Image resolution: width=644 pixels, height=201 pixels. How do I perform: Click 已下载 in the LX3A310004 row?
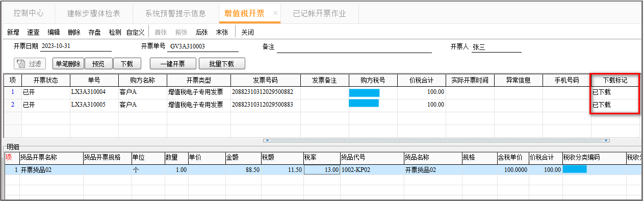click(x=602, y=92)
